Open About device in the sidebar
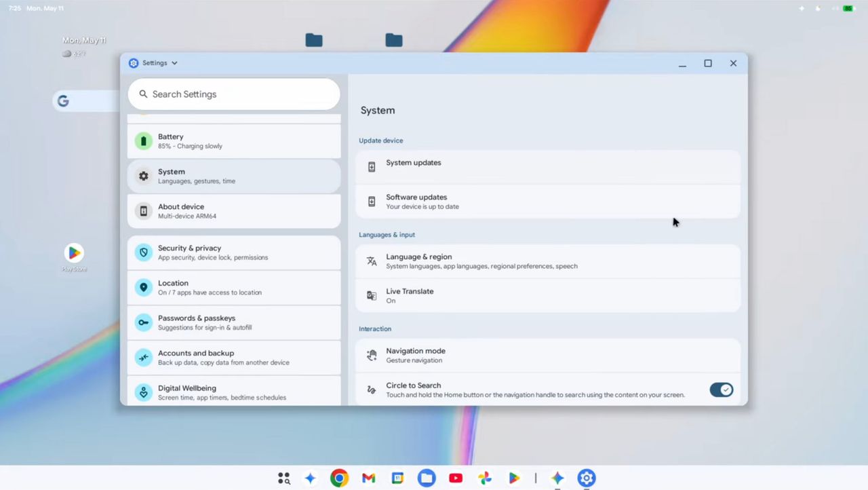868x490 pixels. 234,211
